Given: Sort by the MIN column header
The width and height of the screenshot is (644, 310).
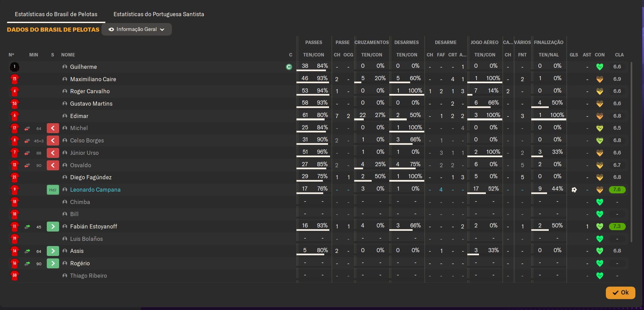Looking at the screenshot, I should tap(34, 55).
